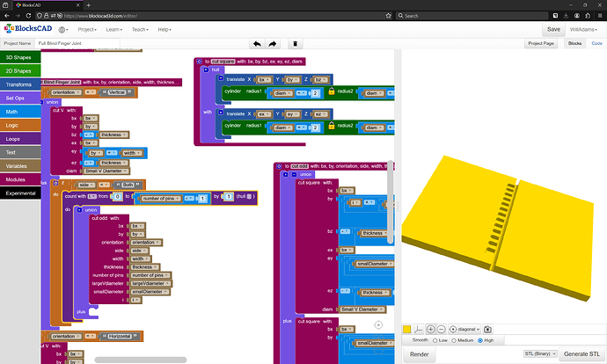Open the Math toolbox category
Viewport: 607px width, 364px height.
coord(20,112)
